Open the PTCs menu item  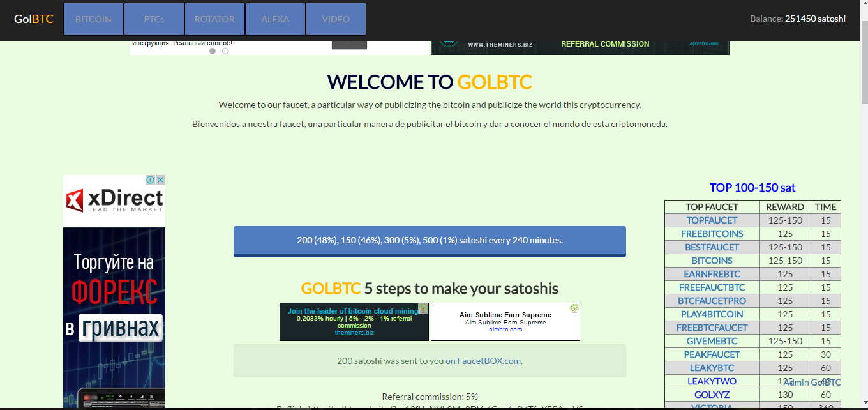(154, 19)
